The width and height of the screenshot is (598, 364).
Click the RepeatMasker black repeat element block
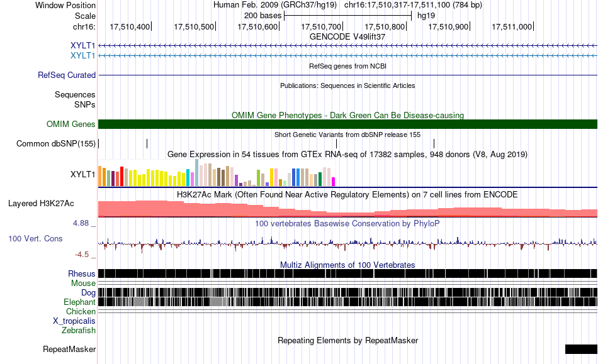581,349
